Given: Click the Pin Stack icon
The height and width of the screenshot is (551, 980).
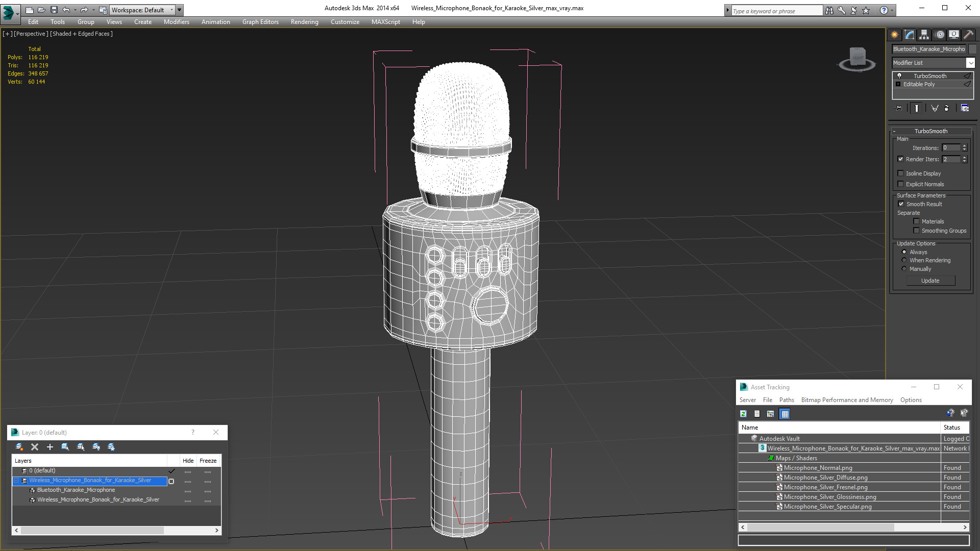Looking at the screenshot, I should pyautogui.click(x=899, y=108).
